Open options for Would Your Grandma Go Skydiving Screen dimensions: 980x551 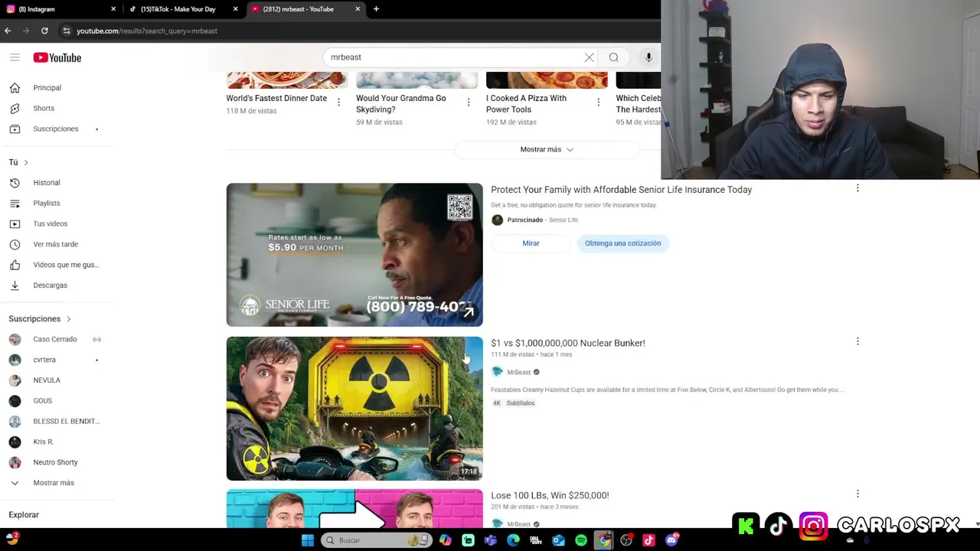(x=469, y=102)
